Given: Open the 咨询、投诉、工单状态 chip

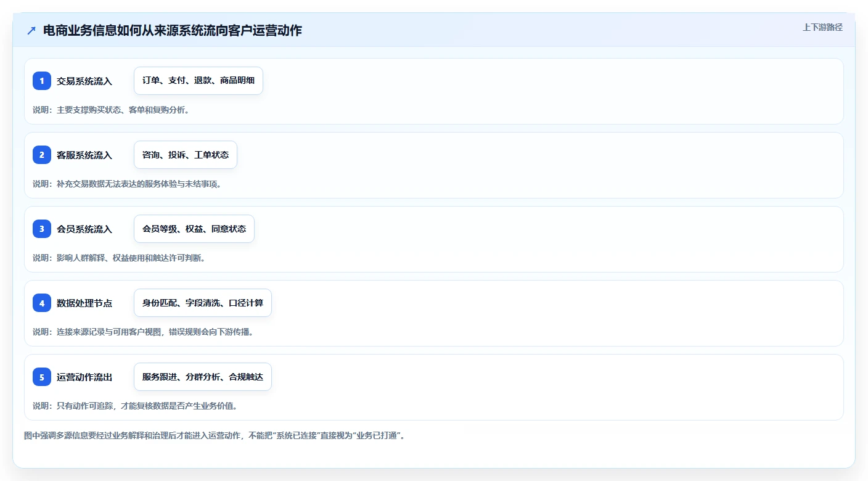Looking at the screenshot, I should 186,155.
